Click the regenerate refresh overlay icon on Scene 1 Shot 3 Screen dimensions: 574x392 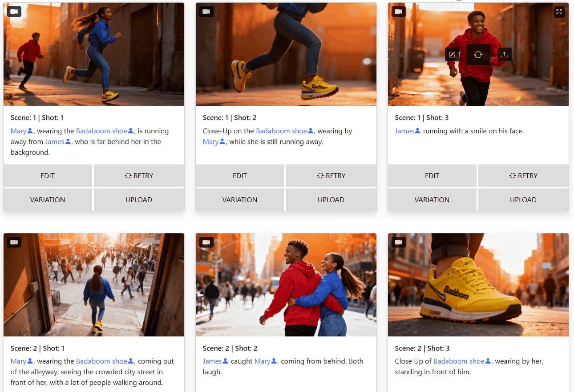click(478, 54)
